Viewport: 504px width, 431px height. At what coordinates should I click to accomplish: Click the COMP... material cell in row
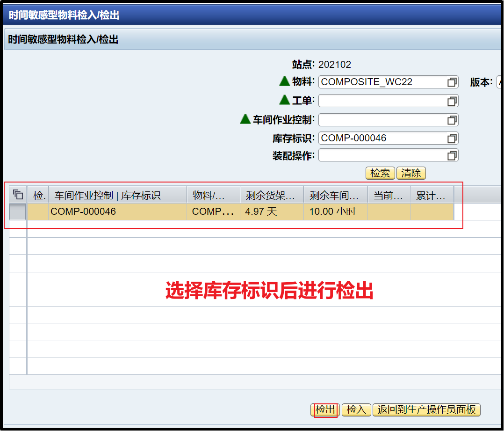213,212
